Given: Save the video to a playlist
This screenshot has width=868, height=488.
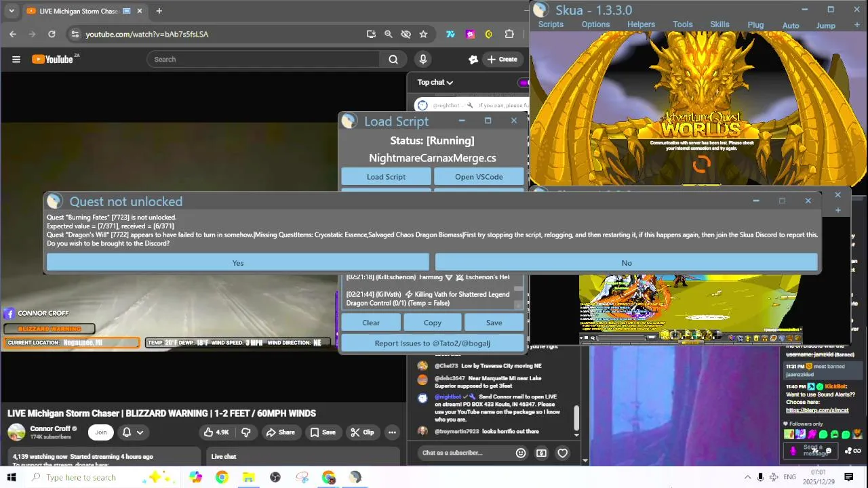Looking at the screenshot, I should pos(323,432).
